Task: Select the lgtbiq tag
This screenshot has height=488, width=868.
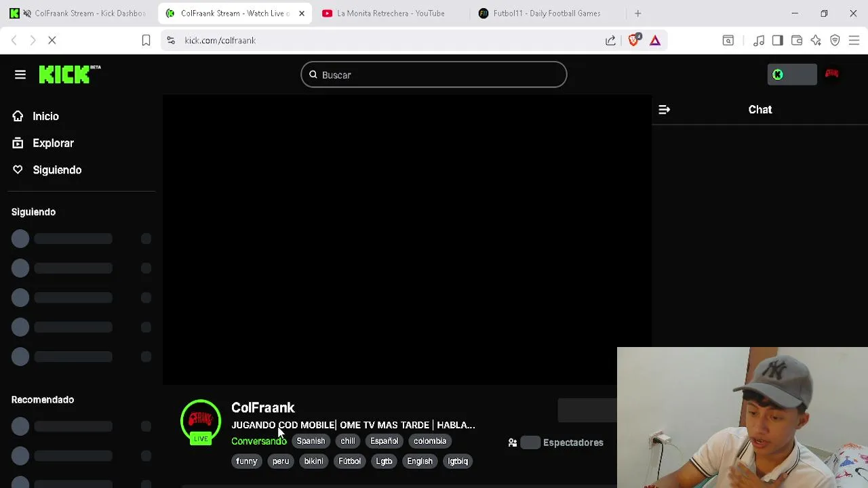Action: click(458, 462)
